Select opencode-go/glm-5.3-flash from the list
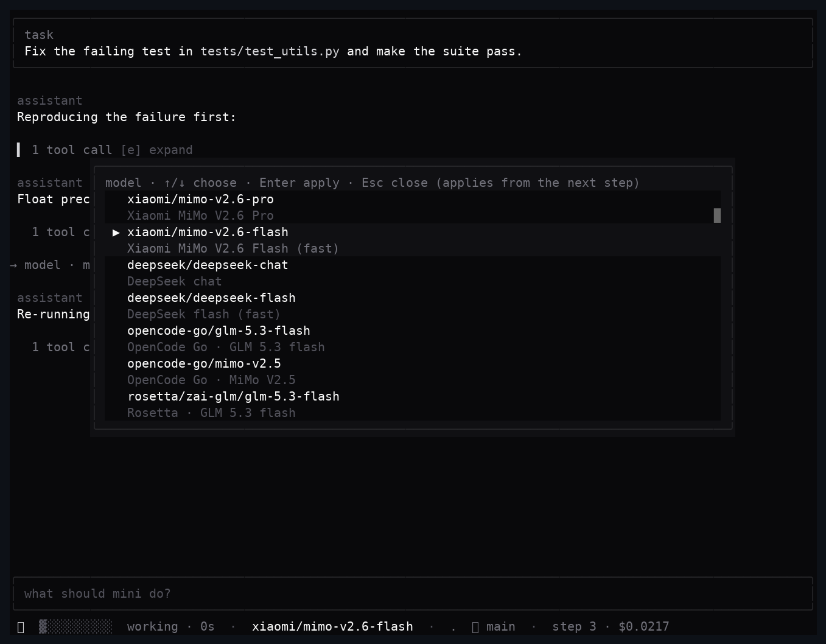Image resolution: width=826 pixels, height=644 pixels. [413, 338]
